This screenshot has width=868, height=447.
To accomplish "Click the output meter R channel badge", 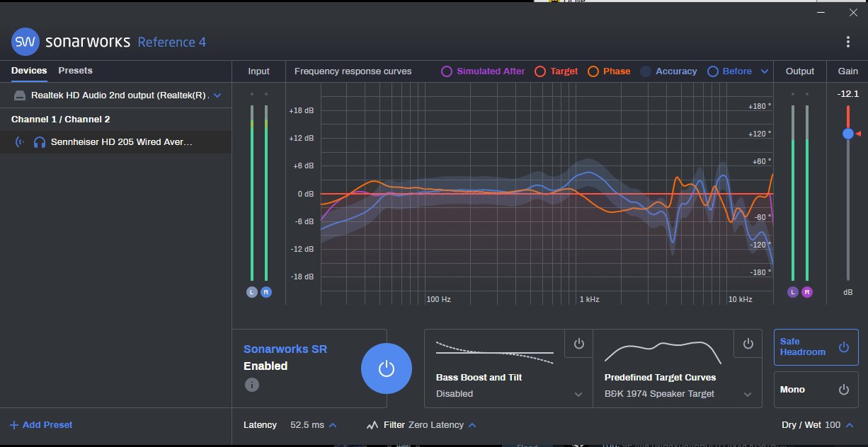I will [807, 292].
